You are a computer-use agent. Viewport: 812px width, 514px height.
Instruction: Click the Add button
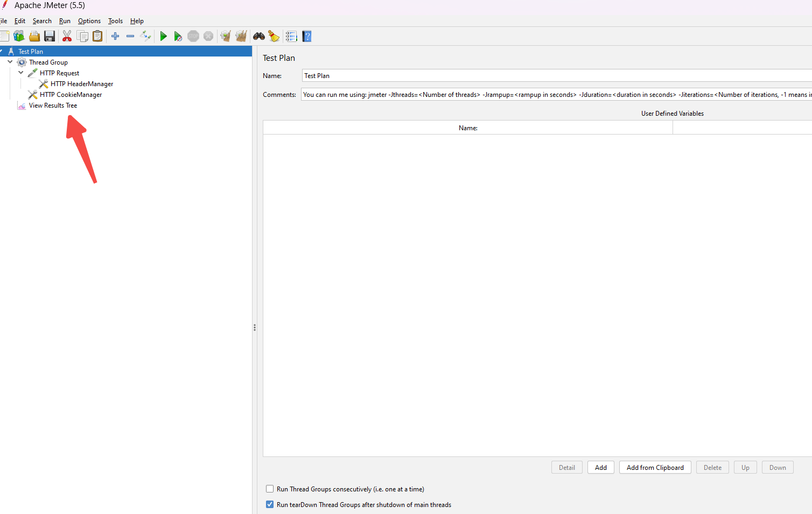click(601, 467)
